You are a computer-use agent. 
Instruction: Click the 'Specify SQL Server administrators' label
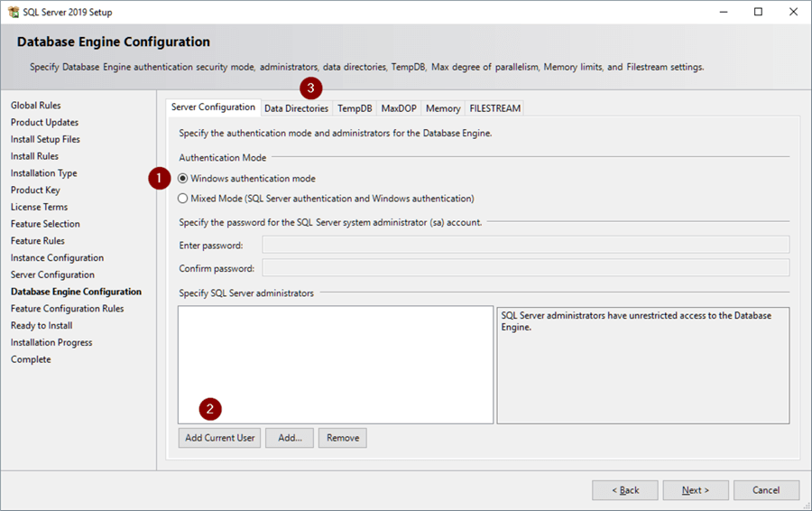point(246,293)
